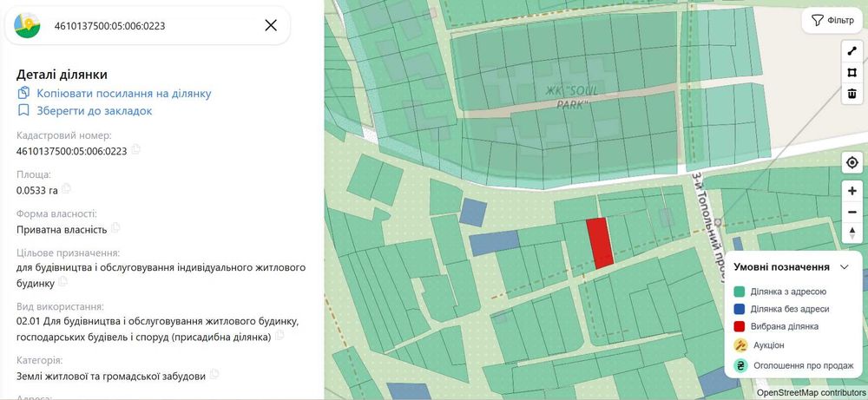The image size is (868, 400).
Task: Copy the area 0.0533 га value
Action: tap(67, 188)
